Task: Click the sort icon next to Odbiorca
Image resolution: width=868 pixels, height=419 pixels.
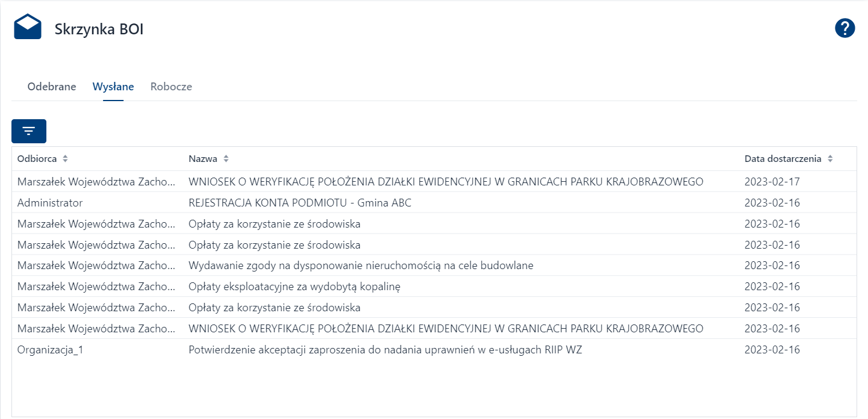Action: 65,158
